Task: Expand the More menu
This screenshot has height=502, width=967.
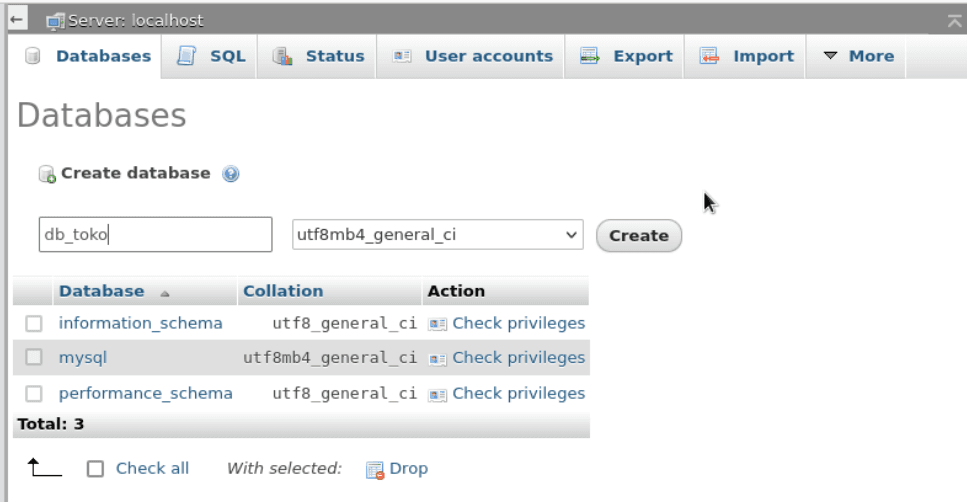Action: (856, 56)
